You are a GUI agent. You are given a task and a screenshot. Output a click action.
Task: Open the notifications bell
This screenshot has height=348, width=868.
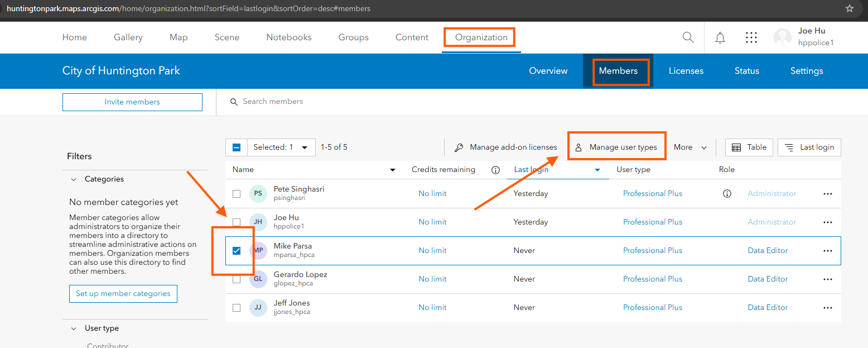pos(720,37)
